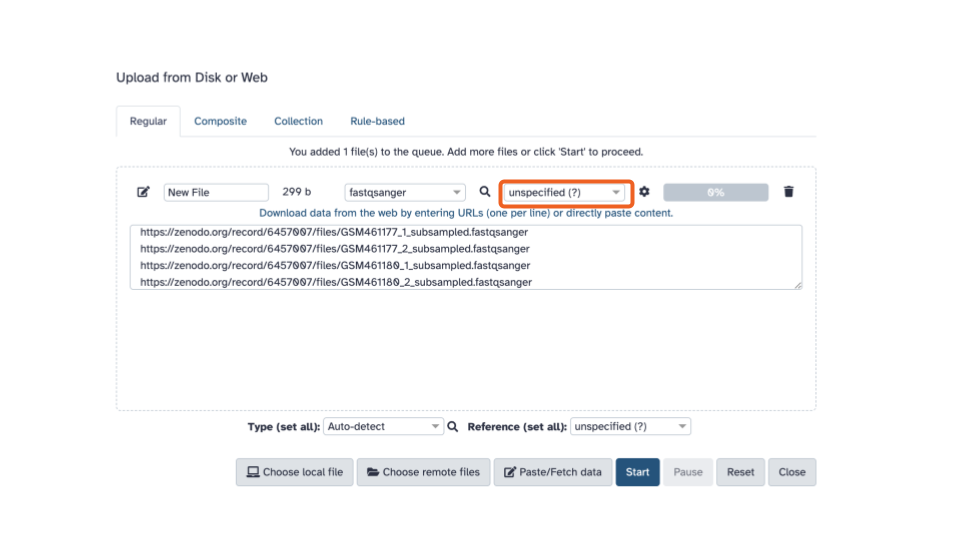The image size is (960, 540).
Task: Click the edit pencil icon beside New File
Action: click(143, 192)
